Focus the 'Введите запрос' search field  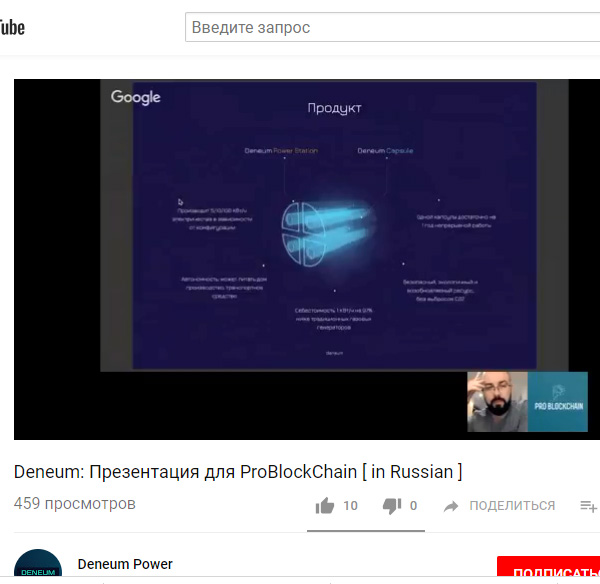393,27
